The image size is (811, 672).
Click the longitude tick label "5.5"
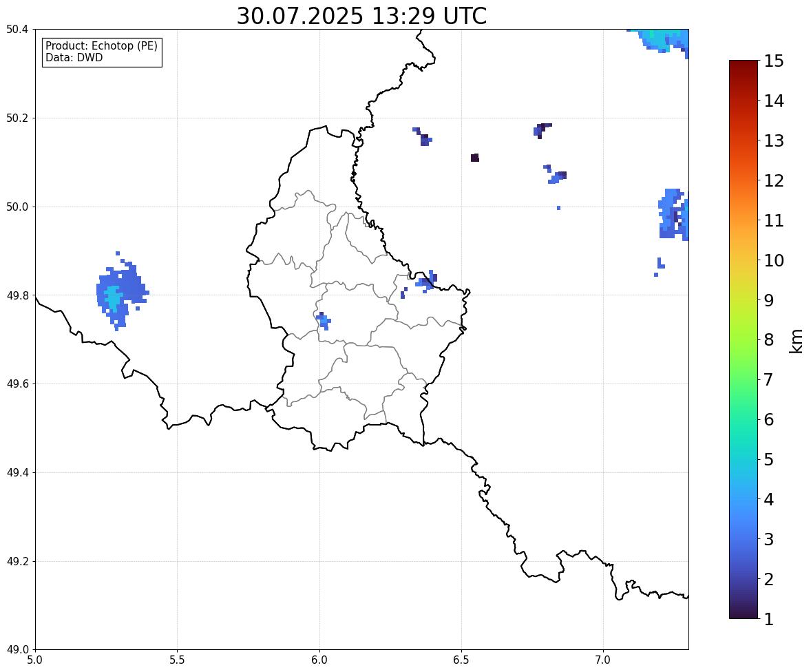click(x=178, y=660)
